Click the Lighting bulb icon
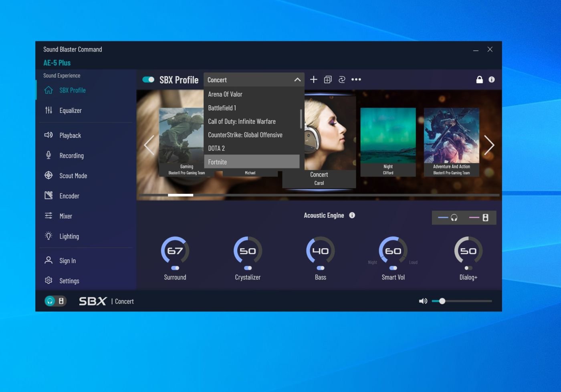This screenshot has height=392, width=561. (48, 236)
